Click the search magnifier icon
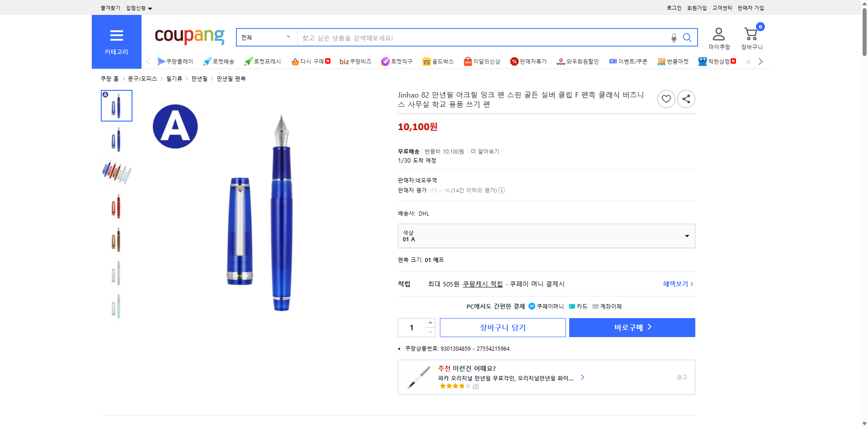Screen dimensions: 868x427 coord(687,38)
